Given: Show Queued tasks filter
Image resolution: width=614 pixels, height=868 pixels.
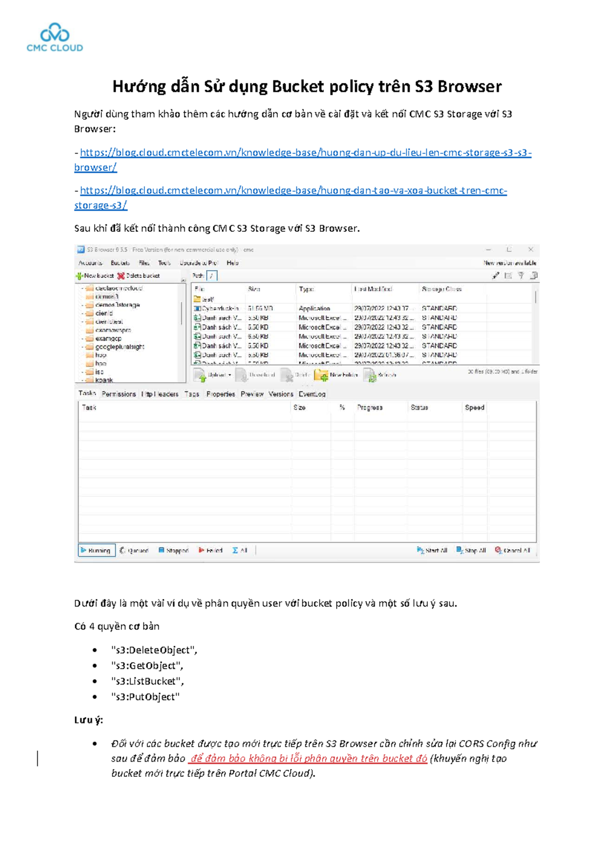Looking at the screenshot, I should 134,551.
